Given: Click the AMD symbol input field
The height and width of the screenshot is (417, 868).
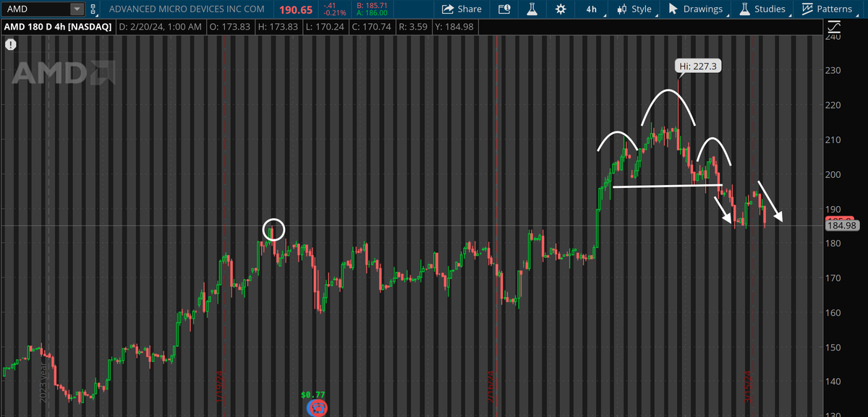Looking at the screenshot, I should click(x=37, y=9).
